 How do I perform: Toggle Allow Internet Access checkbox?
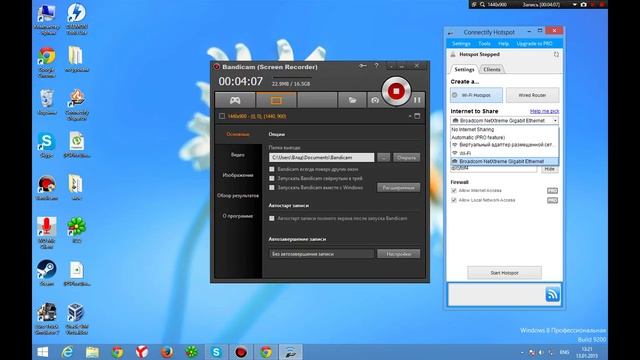[x=454, y=191]
